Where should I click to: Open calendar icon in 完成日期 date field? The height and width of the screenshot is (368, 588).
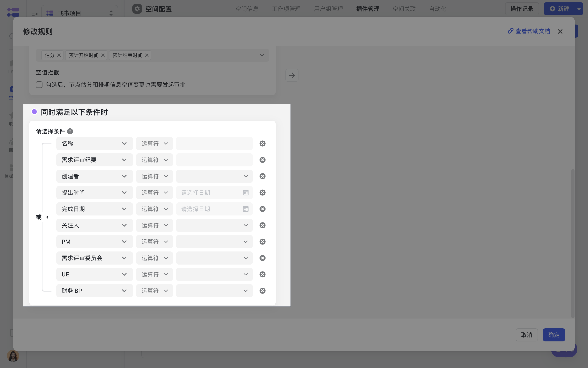point(246,209)
